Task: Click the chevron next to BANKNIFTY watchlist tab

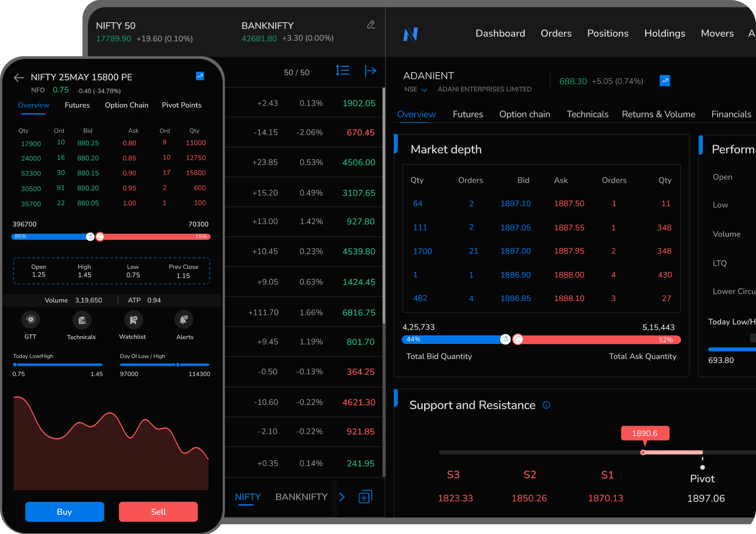Action: point(342,497)
